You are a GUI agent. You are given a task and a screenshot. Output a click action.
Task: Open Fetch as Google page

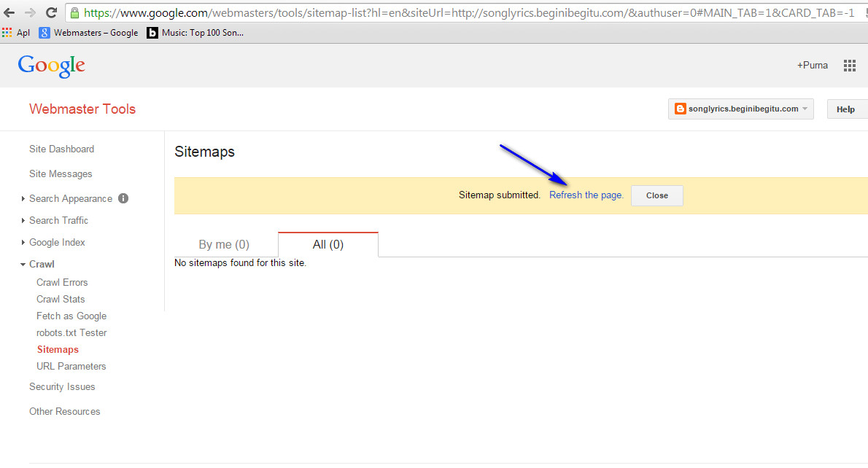click(x=71, y=316)
